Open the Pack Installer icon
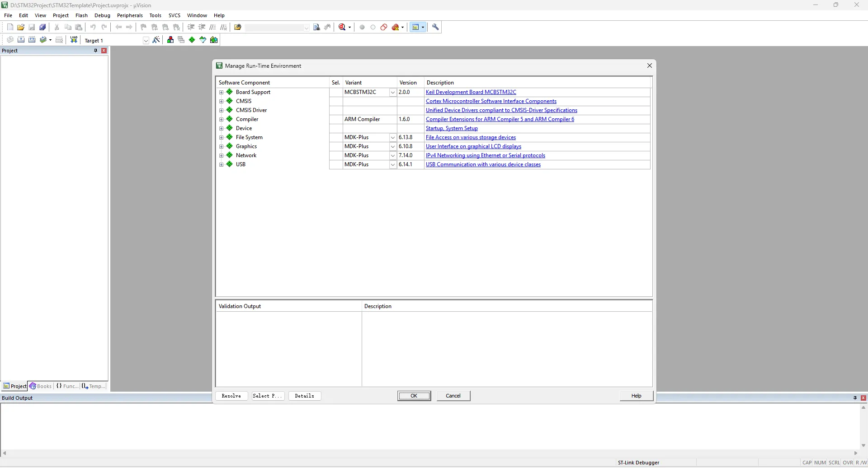Viewport: 868px width, 468px height. [214, 40]
